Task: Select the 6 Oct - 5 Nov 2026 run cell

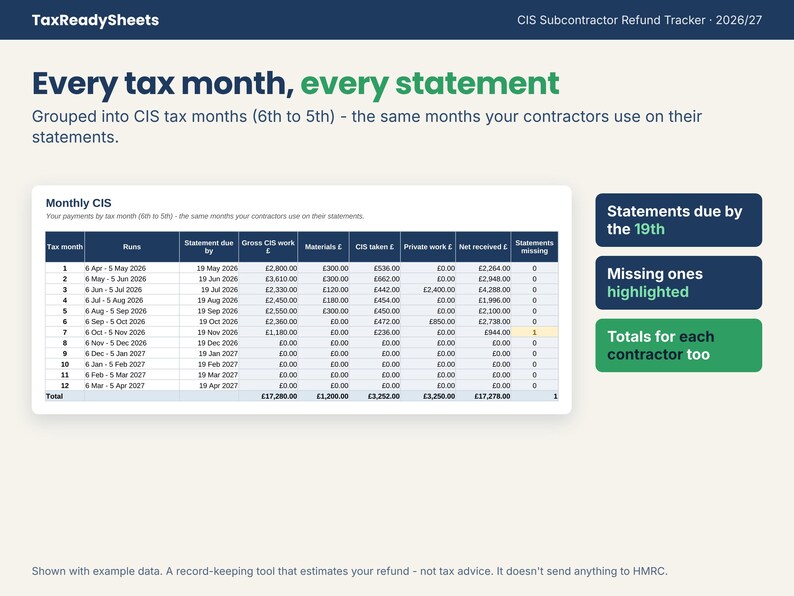Action: tap(132, 332)
